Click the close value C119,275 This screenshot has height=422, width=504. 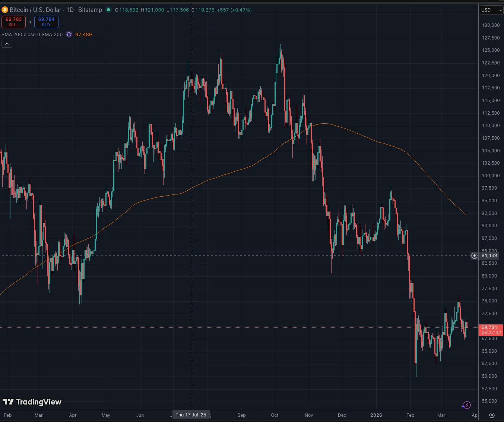(203, 10)
